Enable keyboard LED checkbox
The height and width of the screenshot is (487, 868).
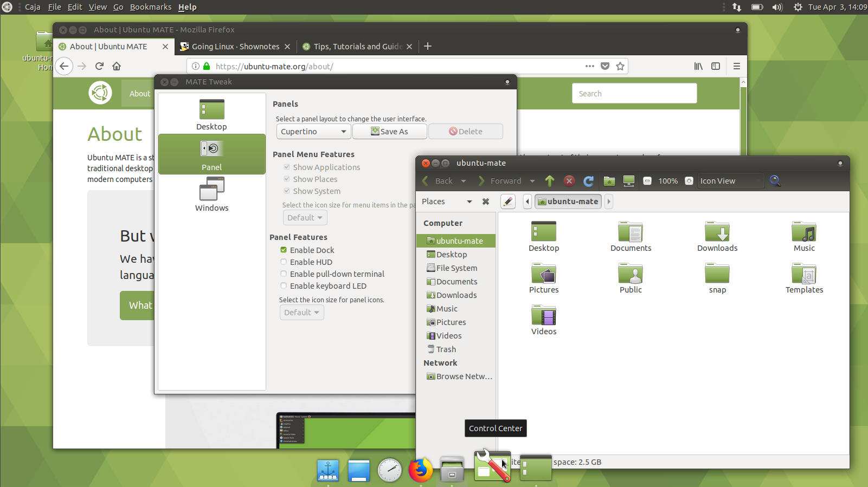[x=284, y=285]
